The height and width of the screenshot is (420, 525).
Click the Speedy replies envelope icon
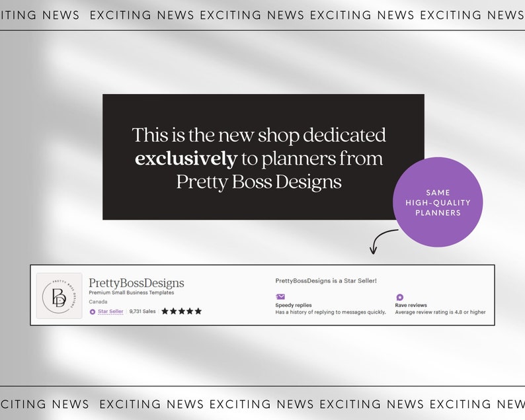pyautogui.click(x=280, y=297)
